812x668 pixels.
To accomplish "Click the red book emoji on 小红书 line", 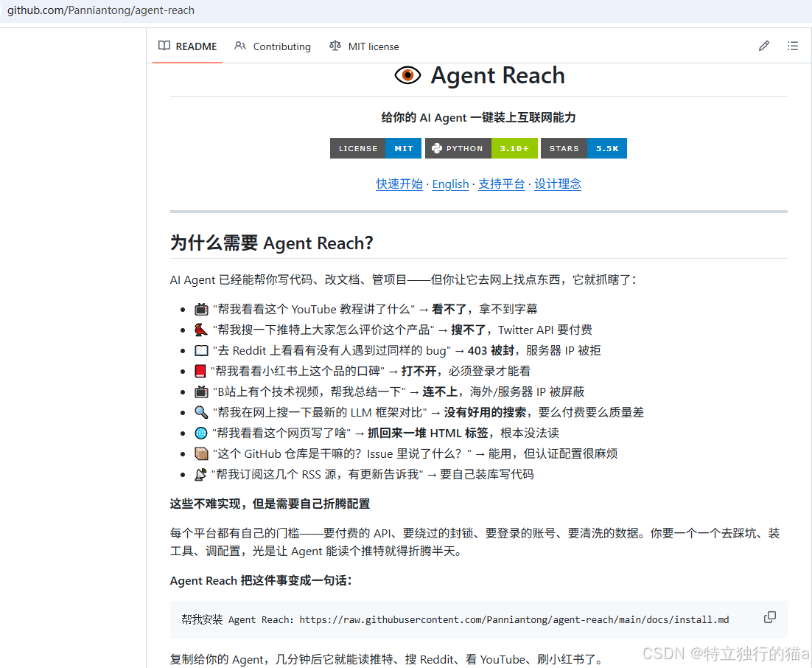I will [x=200, y=371].
